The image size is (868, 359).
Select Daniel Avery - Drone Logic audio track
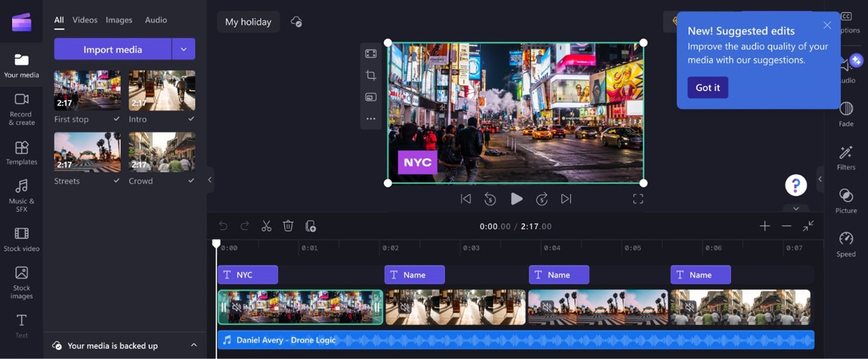515,340
